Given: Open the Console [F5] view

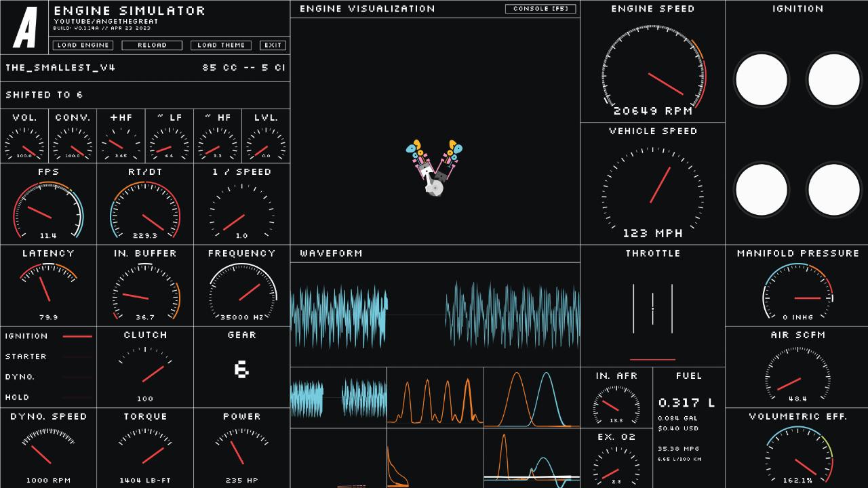Looking at the screenshot, I should 540,9.
